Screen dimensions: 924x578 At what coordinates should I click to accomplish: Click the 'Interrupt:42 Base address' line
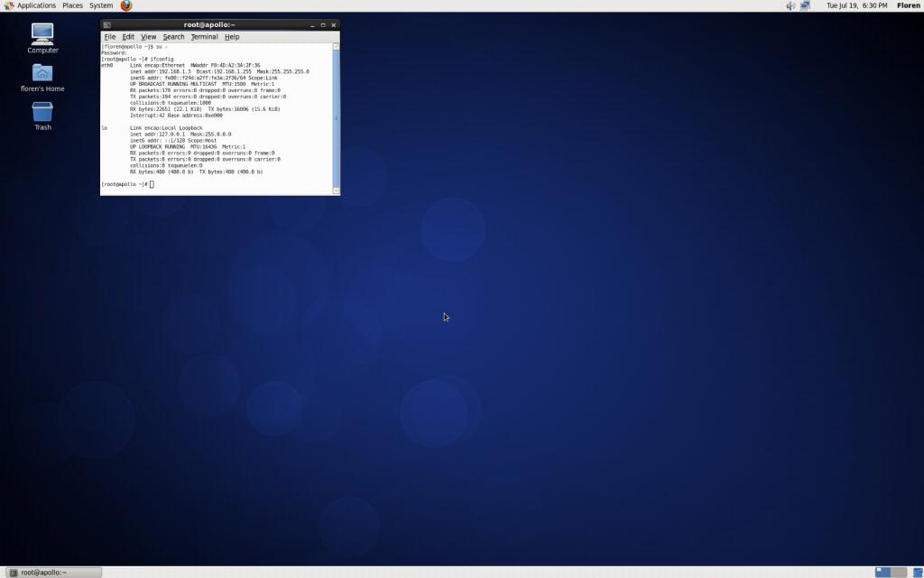click(x=176, y=116)
